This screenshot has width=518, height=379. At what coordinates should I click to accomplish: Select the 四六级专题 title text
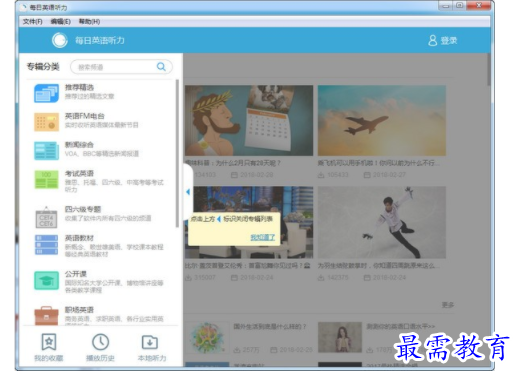tap(83, 209)
